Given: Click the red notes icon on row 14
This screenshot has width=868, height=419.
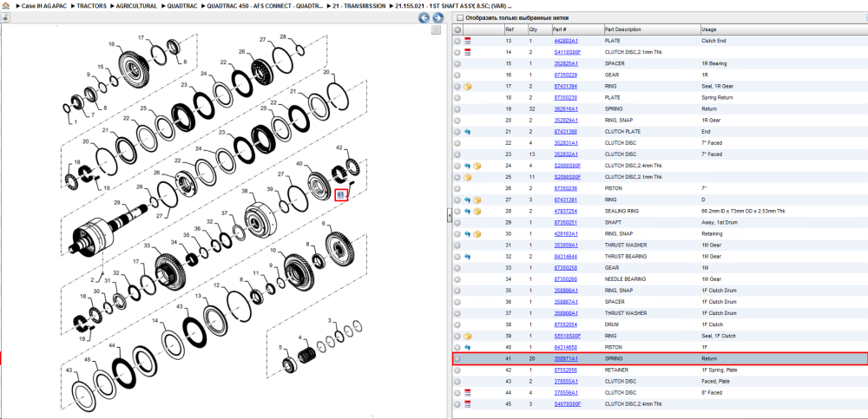Looking at the screenshot, I should 468,52.
